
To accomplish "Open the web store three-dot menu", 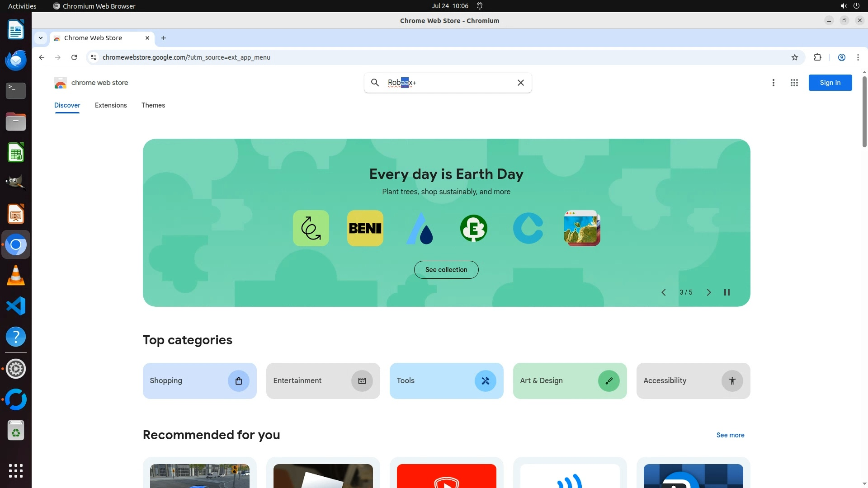I will [x=773, y=83].
